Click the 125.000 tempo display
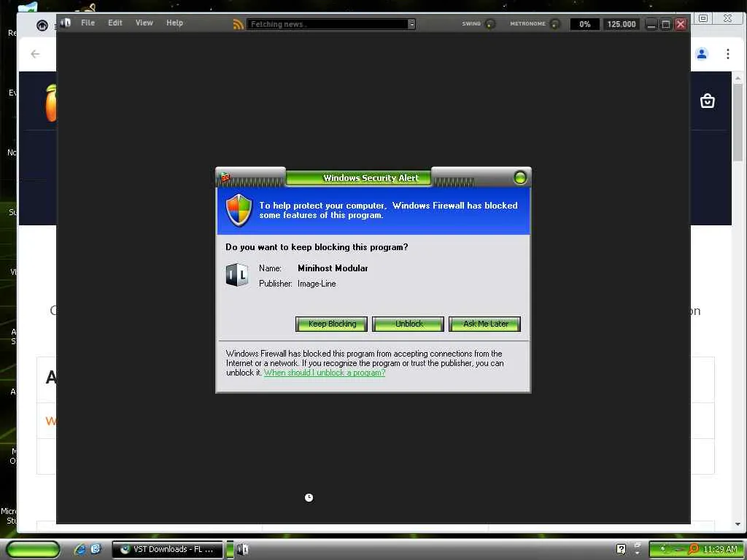Image resolution: width=747 pixels, height=560 pixels. point(622,24)
